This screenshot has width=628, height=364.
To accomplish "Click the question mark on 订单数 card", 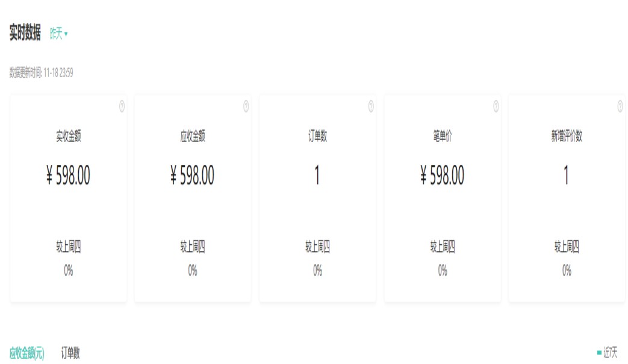I will [371, 106].
